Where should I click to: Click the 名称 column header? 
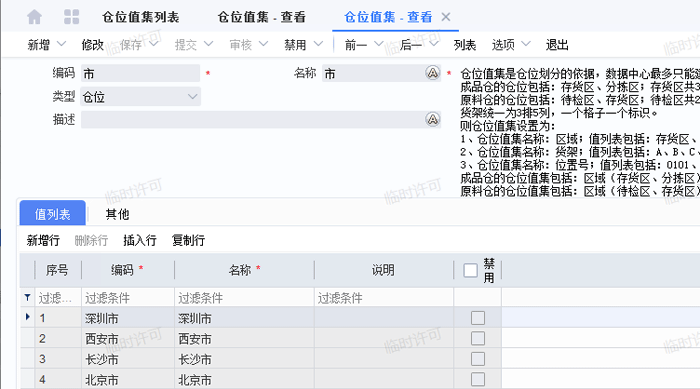tap(245, 270)
